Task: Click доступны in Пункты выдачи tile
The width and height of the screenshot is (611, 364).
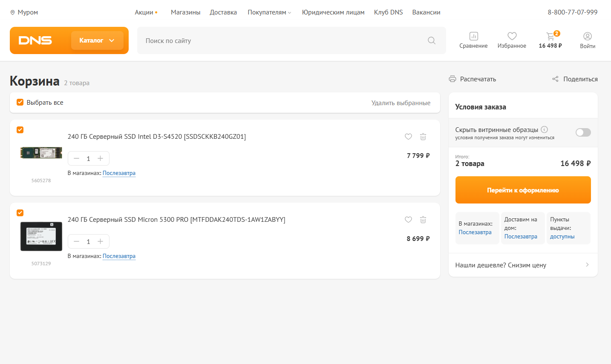Action: pos(562,236)
